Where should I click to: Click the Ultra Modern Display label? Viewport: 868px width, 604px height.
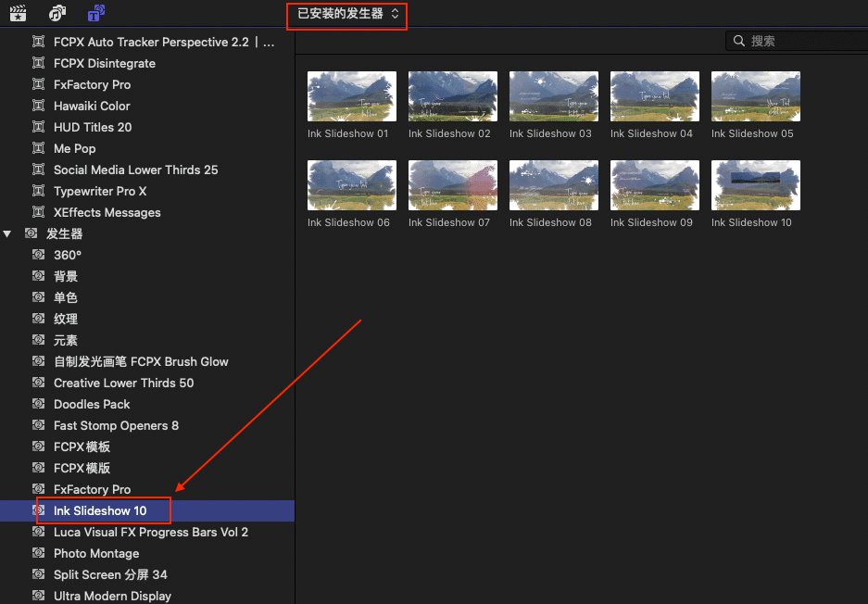(x=112, y=597)
